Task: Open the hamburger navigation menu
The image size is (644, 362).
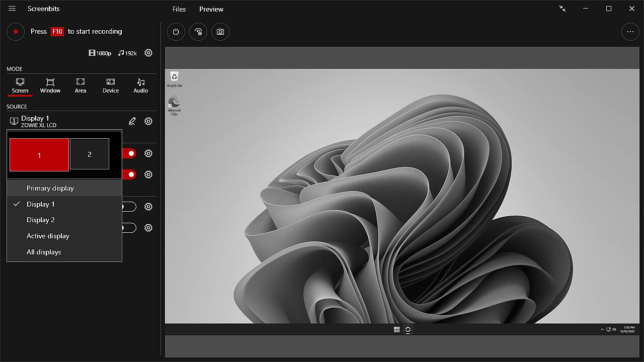Action: (12, 9)
